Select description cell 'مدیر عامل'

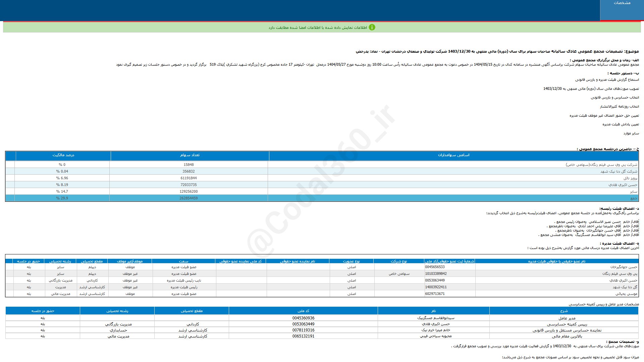[567, 318]
